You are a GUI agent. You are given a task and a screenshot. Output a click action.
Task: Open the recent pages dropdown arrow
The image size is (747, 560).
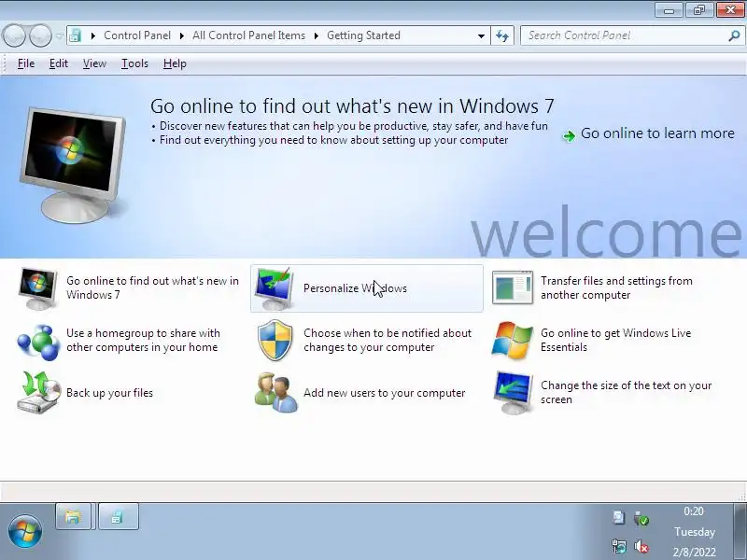59,35
